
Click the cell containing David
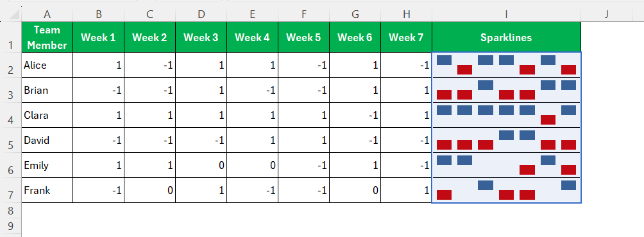tap(47, 140)
